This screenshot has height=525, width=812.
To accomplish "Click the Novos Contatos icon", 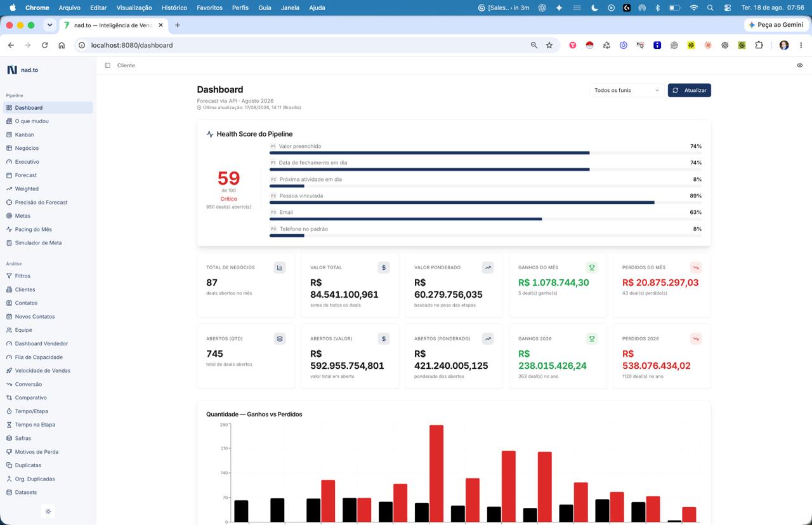I will [x=9, y=317].
